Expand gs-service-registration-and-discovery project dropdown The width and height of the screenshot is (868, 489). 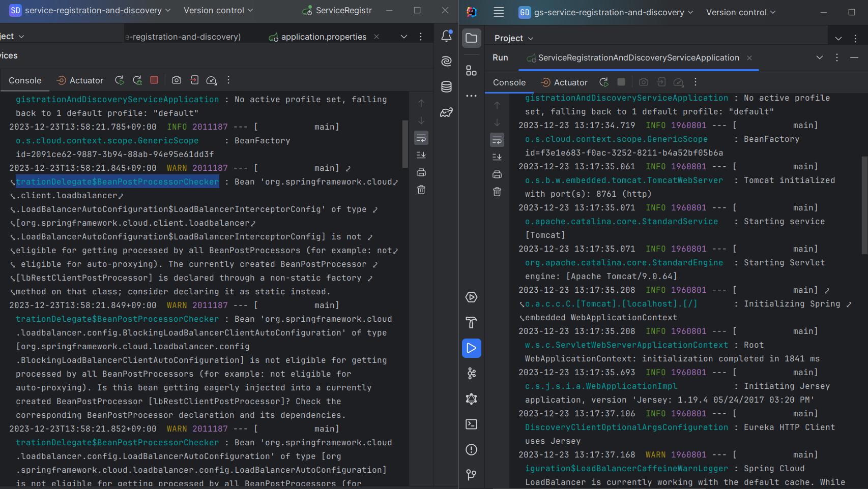click(606, 12)
